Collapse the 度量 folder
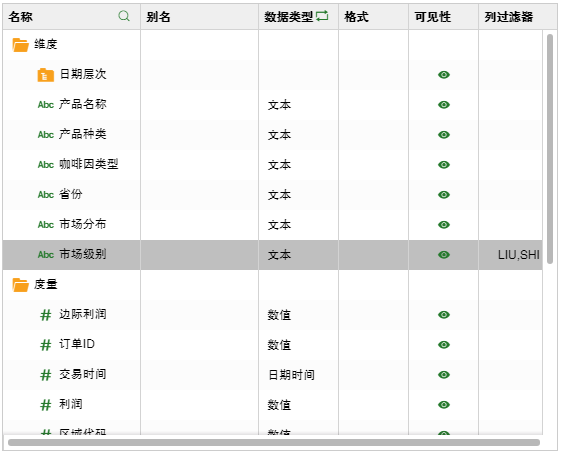The image size is (562, 454). click(x=20, y=285)
